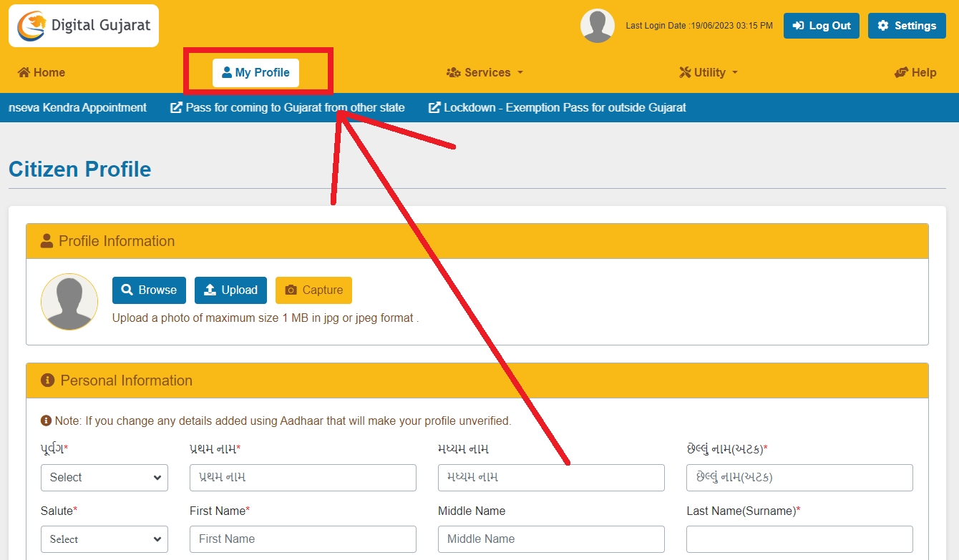Click the Last Login Date text
This screenshot has height=560, width=959.
[x=699, y=26]
